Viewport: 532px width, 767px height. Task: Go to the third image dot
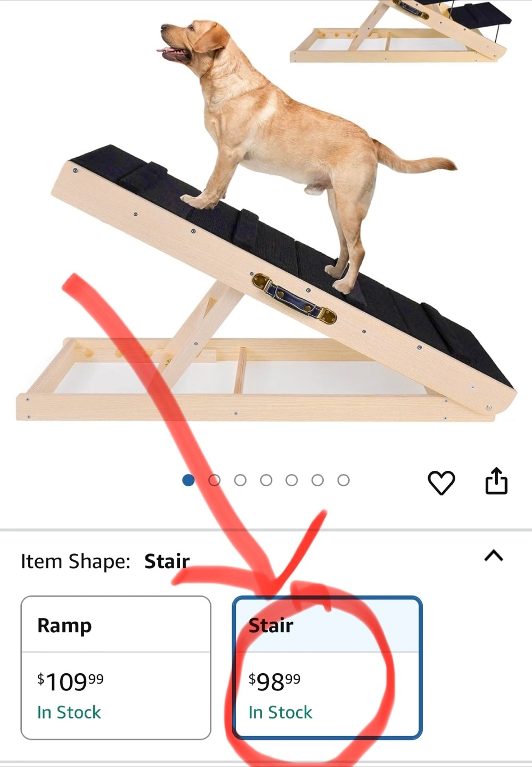coord(240,480)
